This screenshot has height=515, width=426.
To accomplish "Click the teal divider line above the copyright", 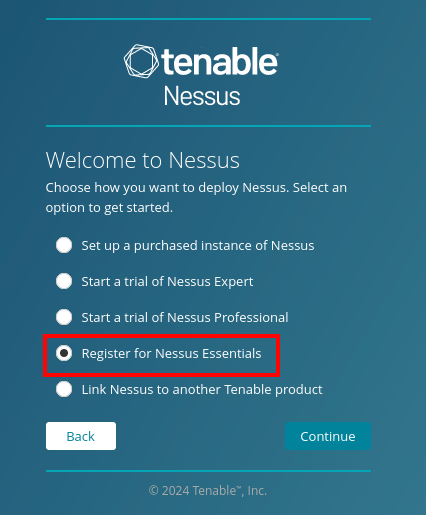I will (208, 471).
